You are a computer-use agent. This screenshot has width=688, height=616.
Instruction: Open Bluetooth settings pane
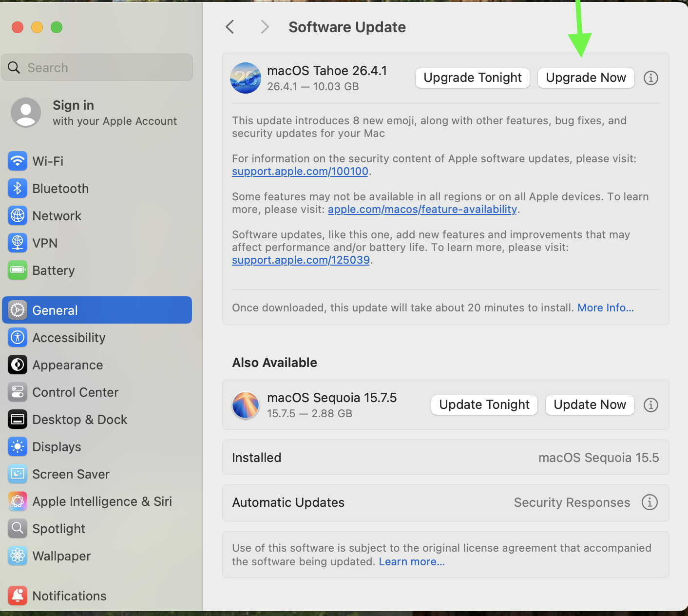97,188
